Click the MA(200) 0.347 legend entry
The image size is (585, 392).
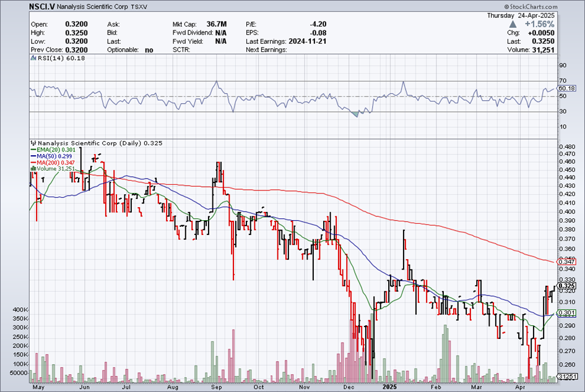point(53,163)
